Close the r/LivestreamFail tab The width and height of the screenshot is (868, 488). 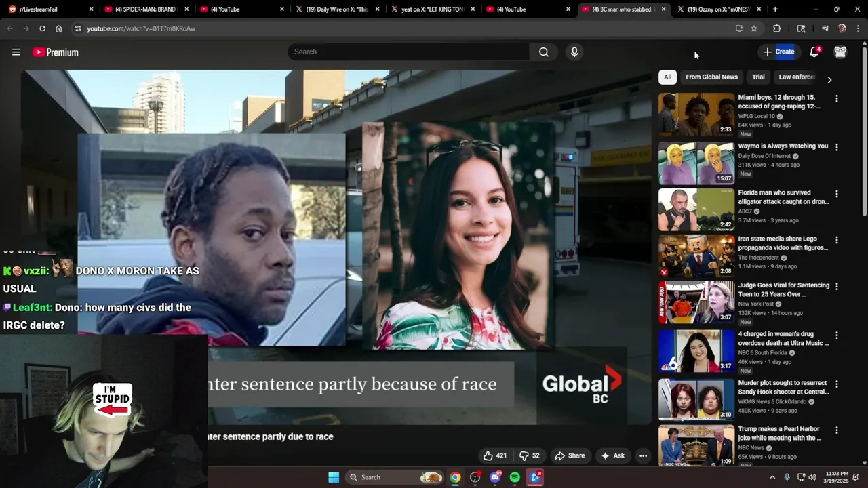point(91,9)
